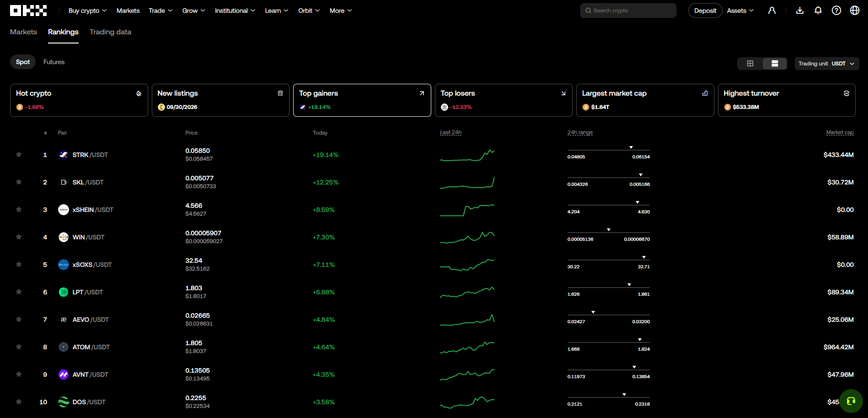This screenshot has height=418, width=868.
Task: Select the Highest turnover card
Action: coord(787,100)
